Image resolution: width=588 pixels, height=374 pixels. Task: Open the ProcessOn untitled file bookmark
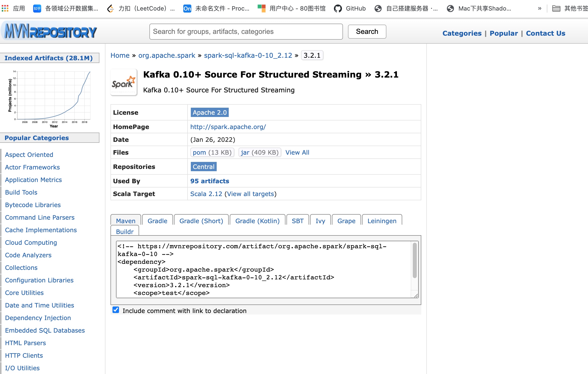216,9
